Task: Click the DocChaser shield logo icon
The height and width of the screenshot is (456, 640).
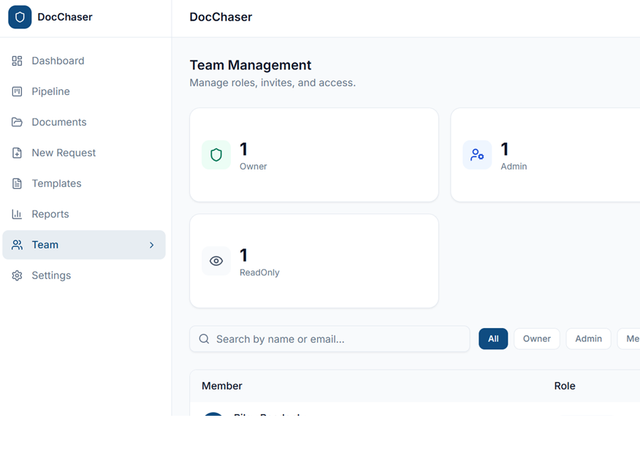Action: [20, 17]
